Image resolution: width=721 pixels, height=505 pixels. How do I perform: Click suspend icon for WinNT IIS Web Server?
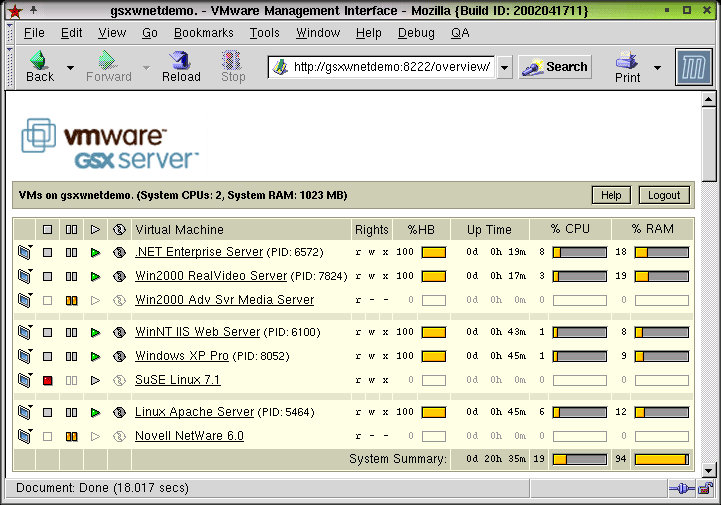pos(71,333)
